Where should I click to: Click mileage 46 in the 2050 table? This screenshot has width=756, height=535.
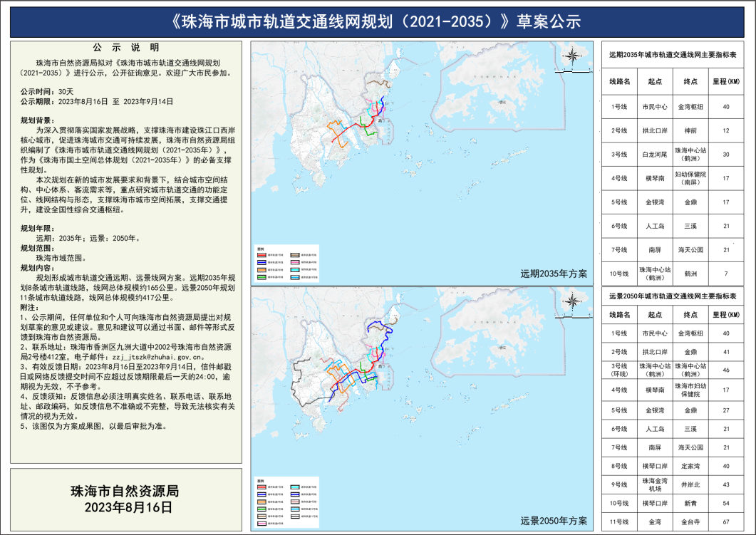[x=726, y=370]
